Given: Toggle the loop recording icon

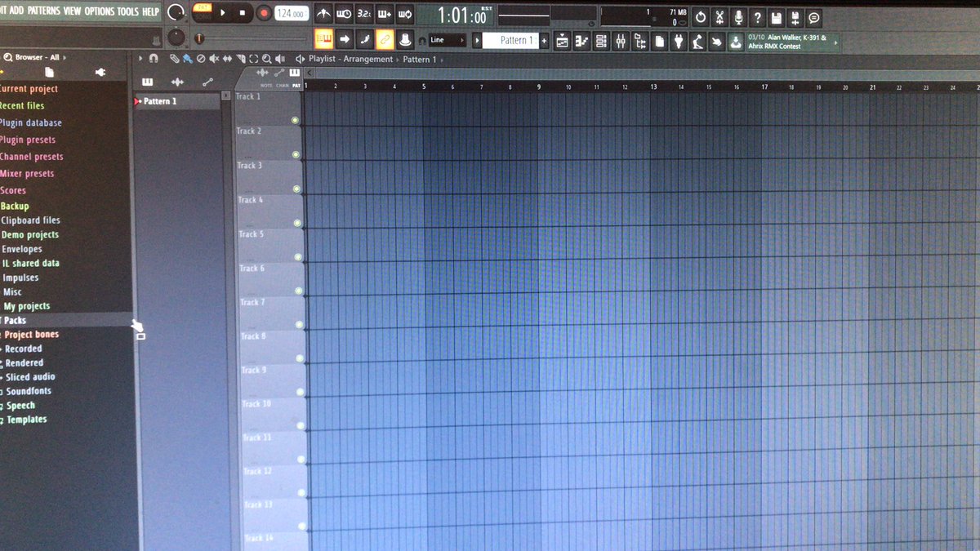Looking at the screenshot, I should click(404, 14).
